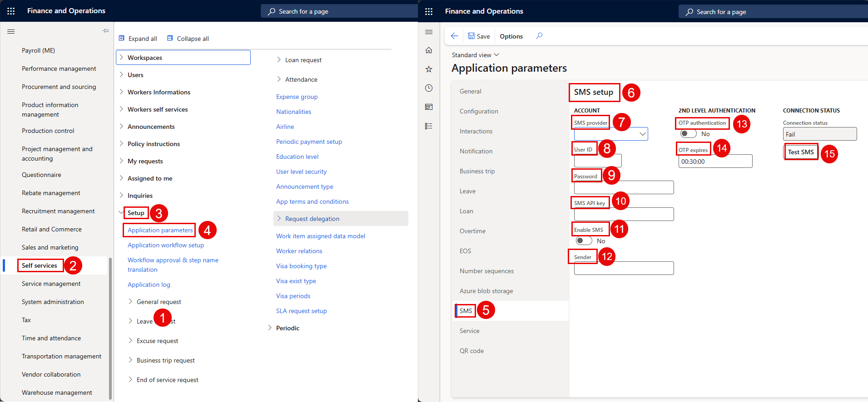The width and height of the screenshot is (868, 402).
Task: Click the right window Search for a page box
Action: (773, 12)
